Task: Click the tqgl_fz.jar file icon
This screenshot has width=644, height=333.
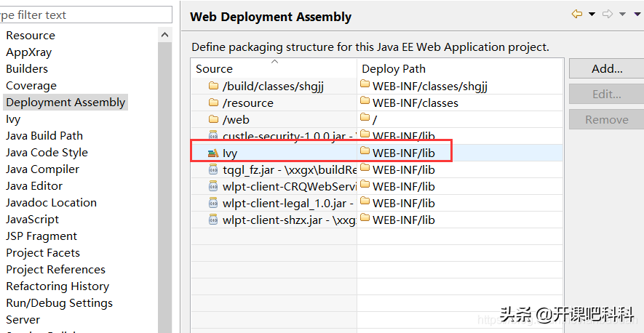Action: point(213,169)
